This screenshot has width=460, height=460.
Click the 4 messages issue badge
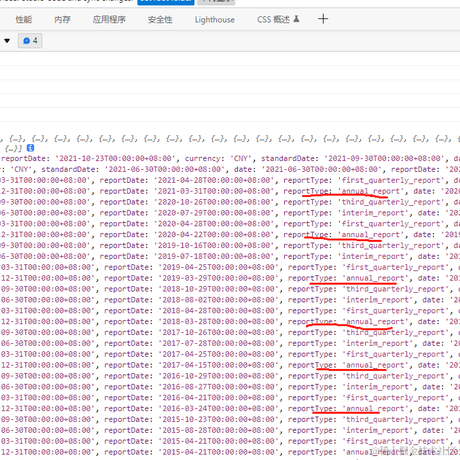pyautogui.click(x=30, y=41)
